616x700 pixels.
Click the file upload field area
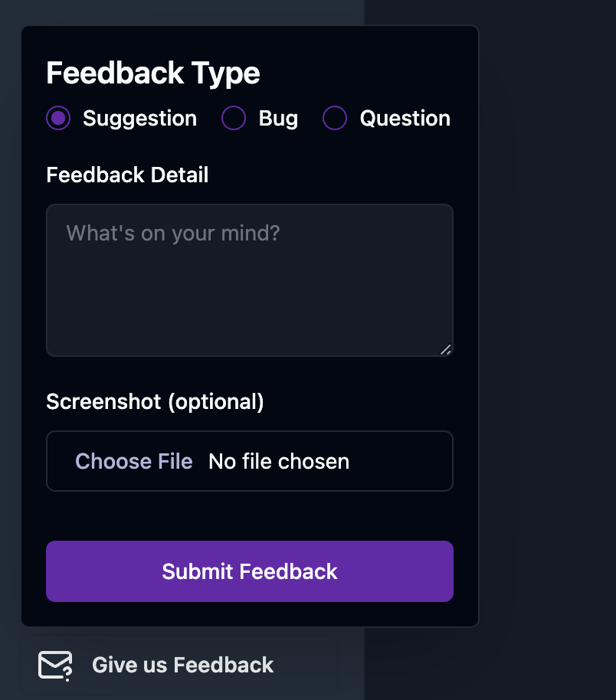click(249, 461)
